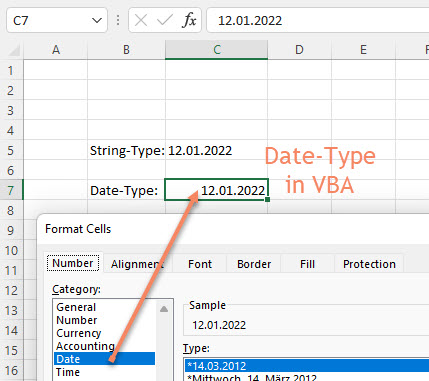
Task: Select column D header
Action: (x=299, y=50)
